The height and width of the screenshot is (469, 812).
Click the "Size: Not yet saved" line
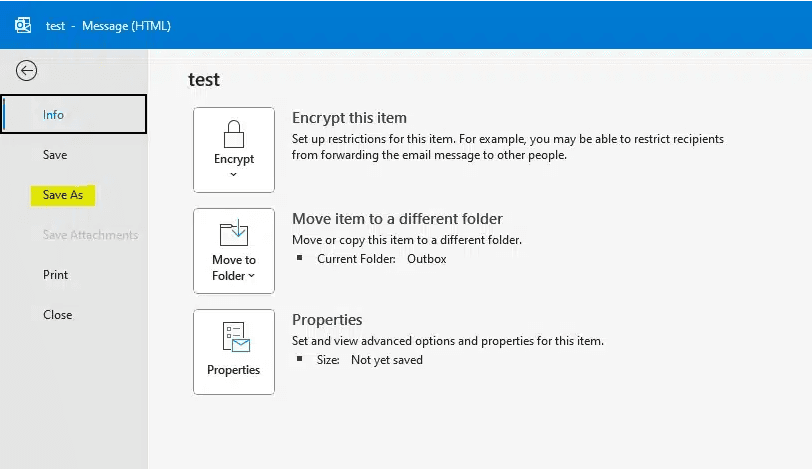tap(369, 360)
